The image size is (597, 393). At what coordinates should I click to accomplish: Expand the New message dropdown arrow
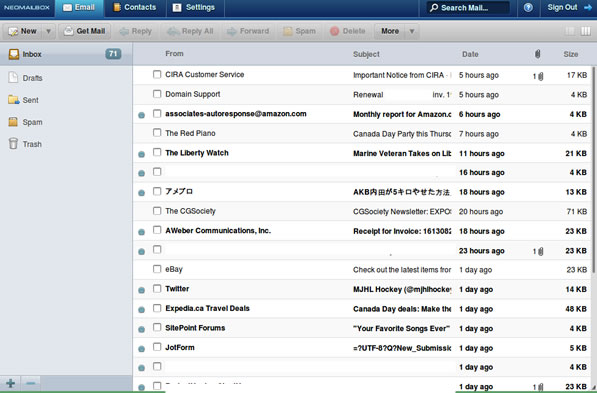pos(48,31)
